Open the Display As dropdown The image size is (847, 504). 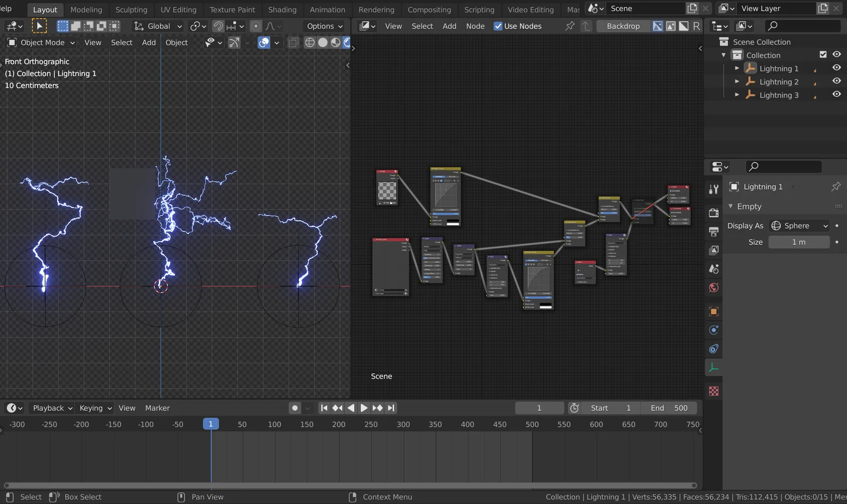[798, 226]
